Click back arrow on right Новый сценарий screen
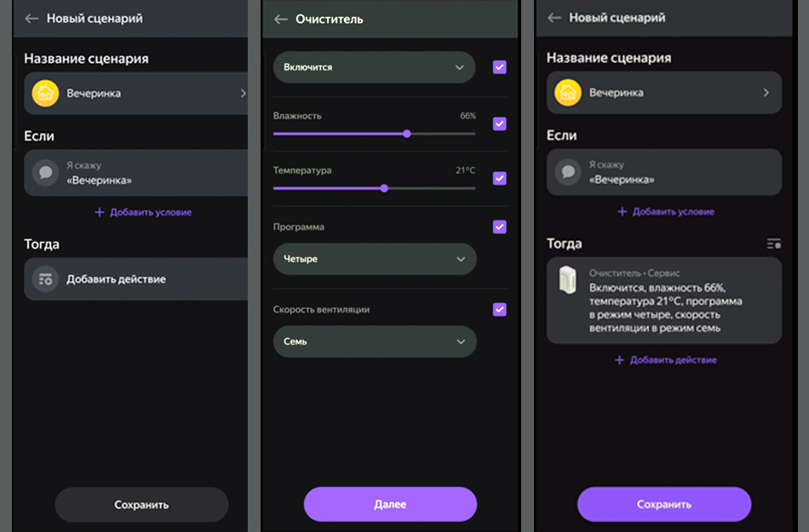The width and height of the screenshot is (809, 532). (x=554, y=18)
